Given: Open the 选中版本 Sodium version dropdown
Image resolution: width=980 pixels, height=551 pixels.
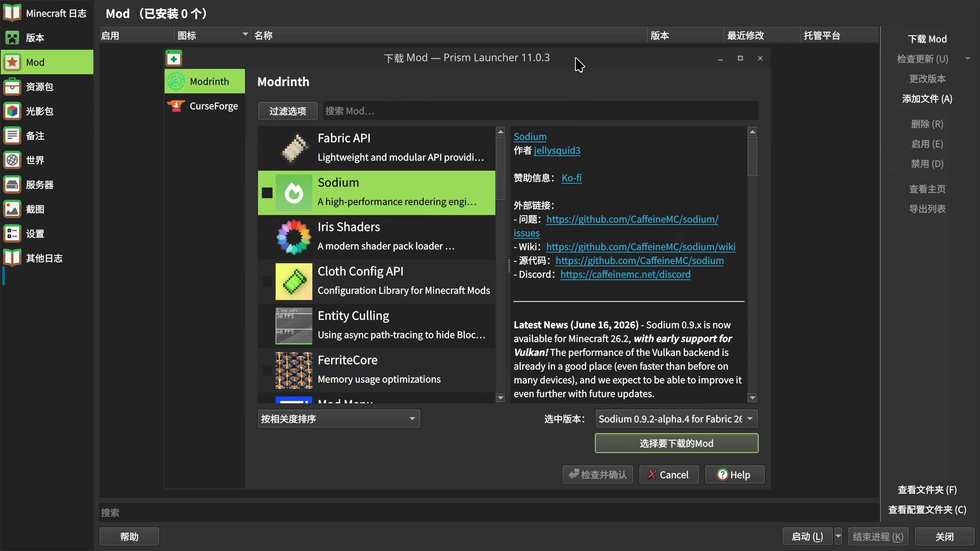Looking at the screenshot, I should 676,419.
